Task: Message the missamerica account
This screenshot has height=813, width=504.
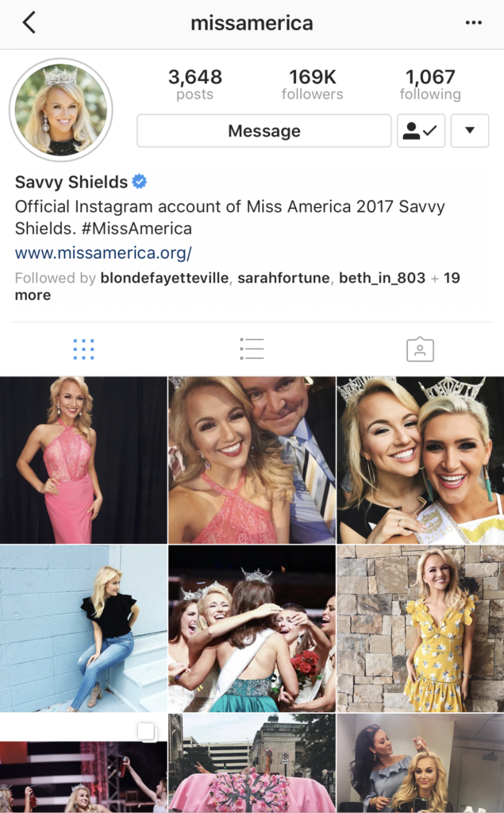Action: 264,131
